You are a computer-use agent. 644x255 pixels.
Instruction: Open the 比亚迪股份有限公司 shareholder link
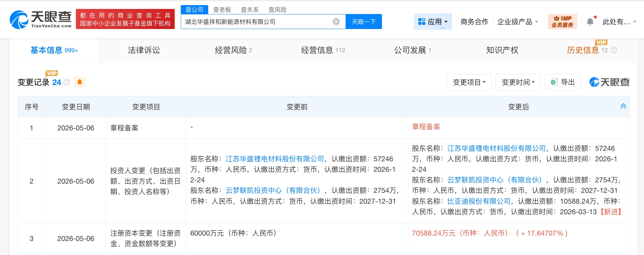[479, 201]
